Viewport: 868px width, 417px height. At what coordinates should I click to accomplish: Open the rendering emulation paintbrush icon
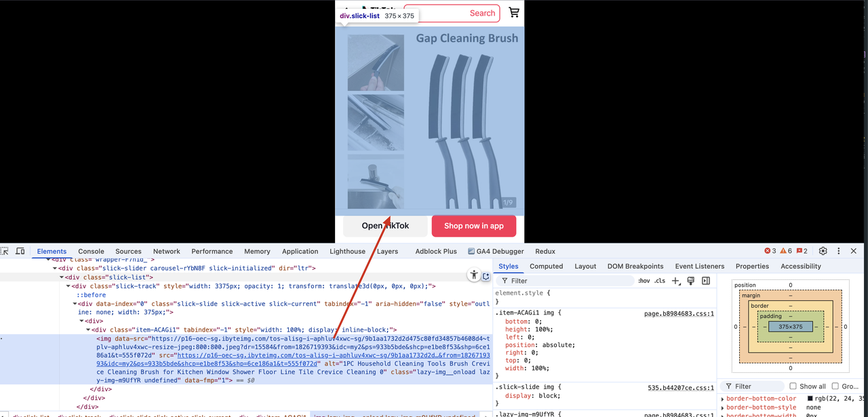click(x=691, y=281)
